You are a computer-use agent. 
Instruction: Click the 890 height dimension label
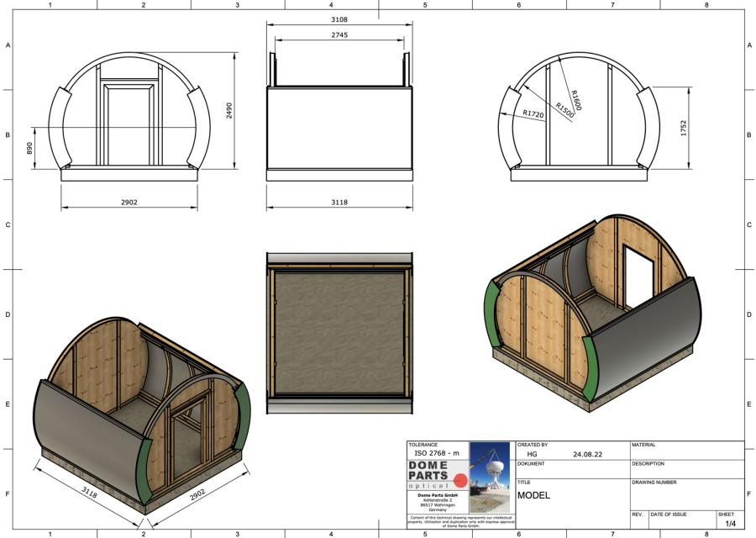29,148
